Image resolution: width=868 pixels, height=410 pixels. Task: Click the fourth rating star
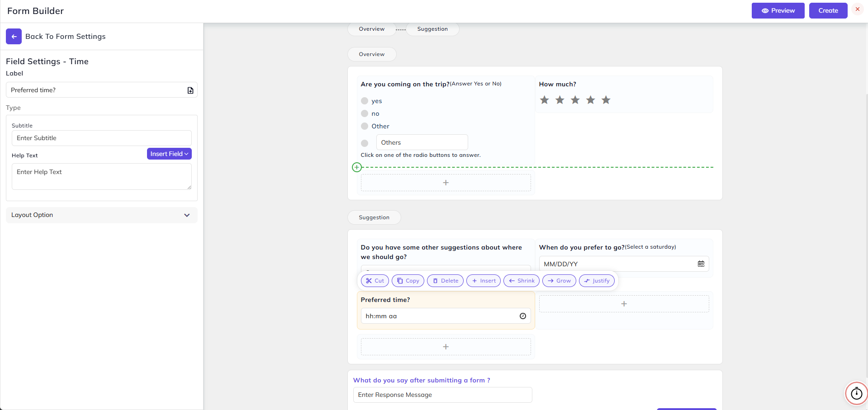coord(591,100)
